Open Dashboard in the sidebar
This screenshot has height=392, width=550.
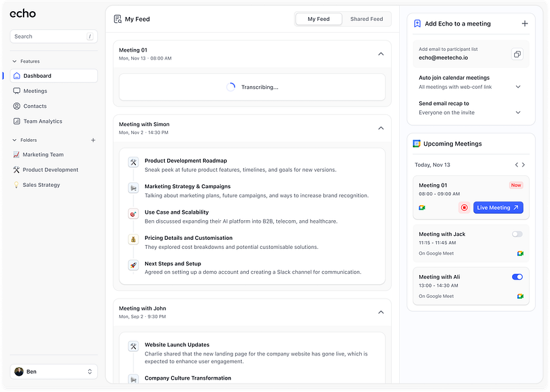(54, 76)
